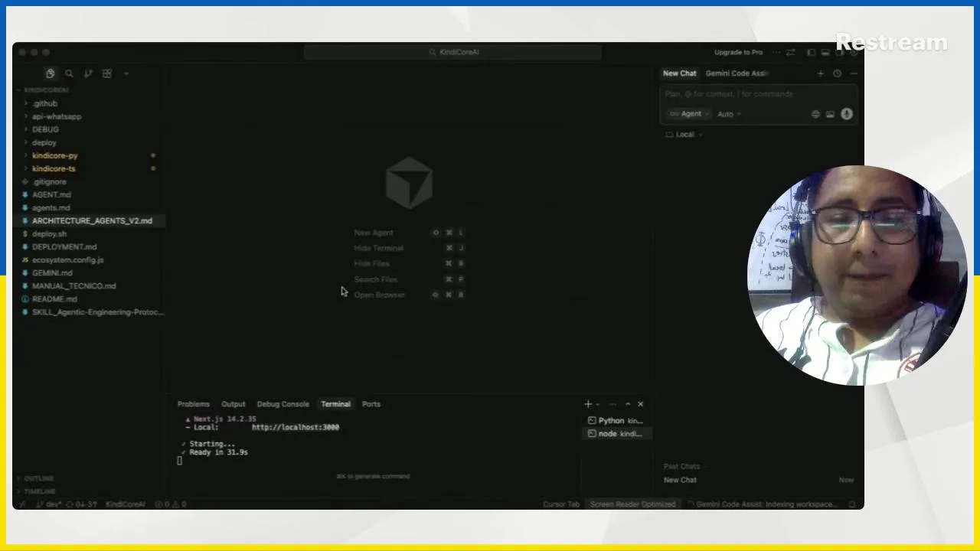Select the Terminal panel tab

click(335, 404)
